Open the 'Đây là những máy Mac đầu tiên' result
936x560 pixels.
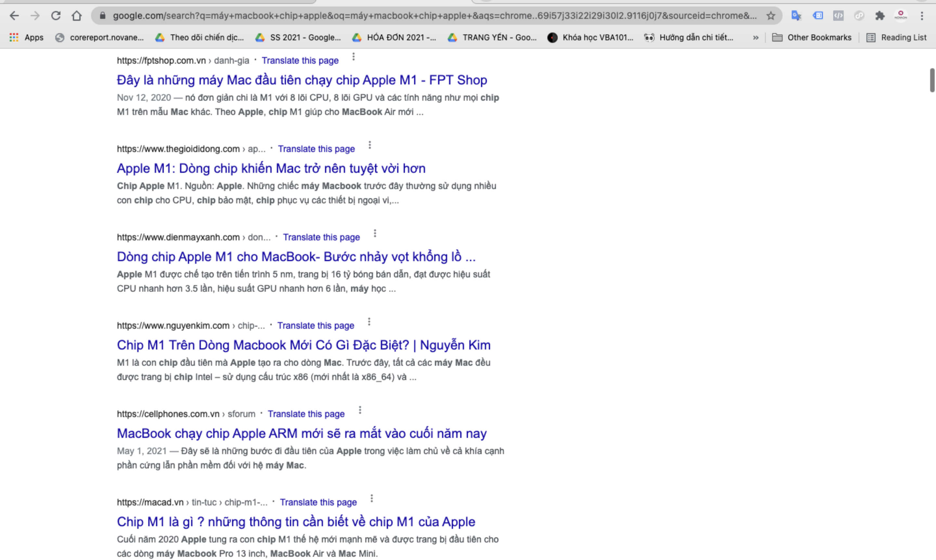click(x=301, y=80)
